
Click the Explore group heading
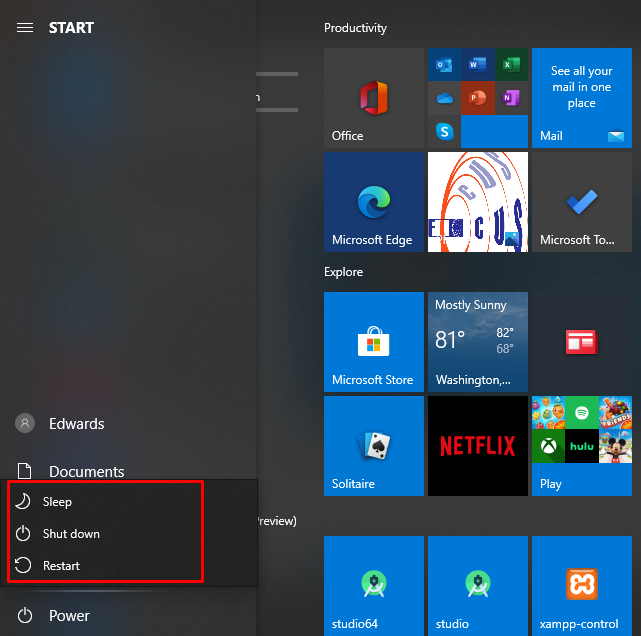pyautogui.click(x=343, y=272)
